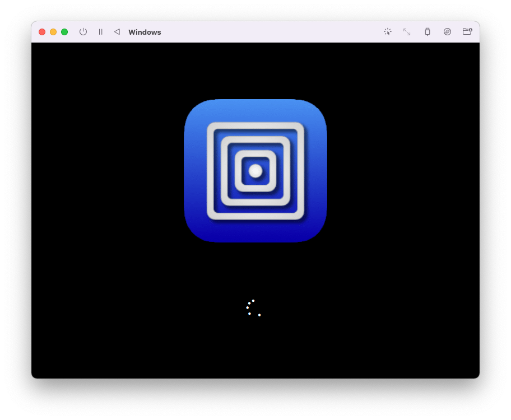Select the "Windows" title in the toolbar
The height and width of the screenshot is (420, 511).
click(145, 32)
